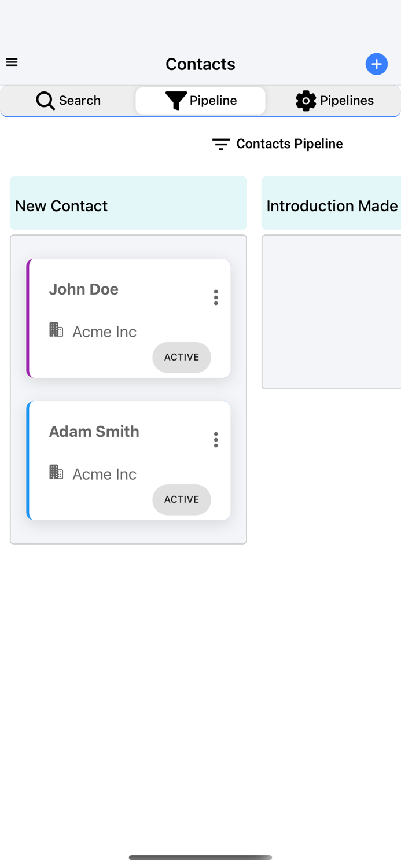This screenshot has height=868, width=401.
Task: Click the magnifying glass search icon
Action: (45, 101)
